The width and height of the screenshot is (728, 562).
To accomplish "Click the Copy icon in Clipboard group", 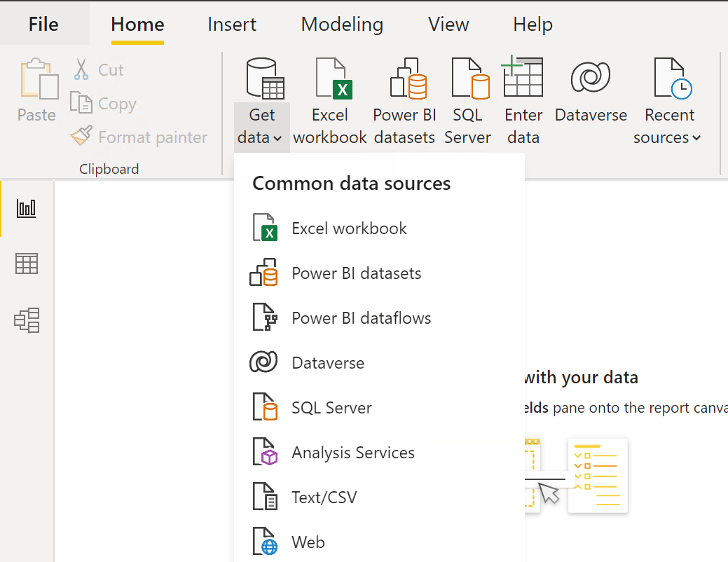I will click(81, 102).
